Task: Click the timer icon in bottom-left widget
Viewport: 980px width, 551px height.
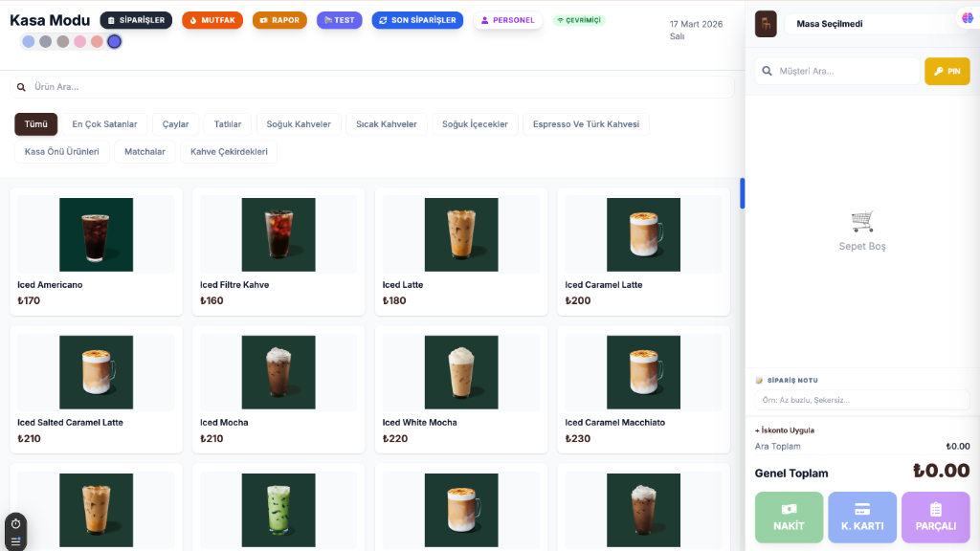Action: pyautogui.click(x=15, y=524)
